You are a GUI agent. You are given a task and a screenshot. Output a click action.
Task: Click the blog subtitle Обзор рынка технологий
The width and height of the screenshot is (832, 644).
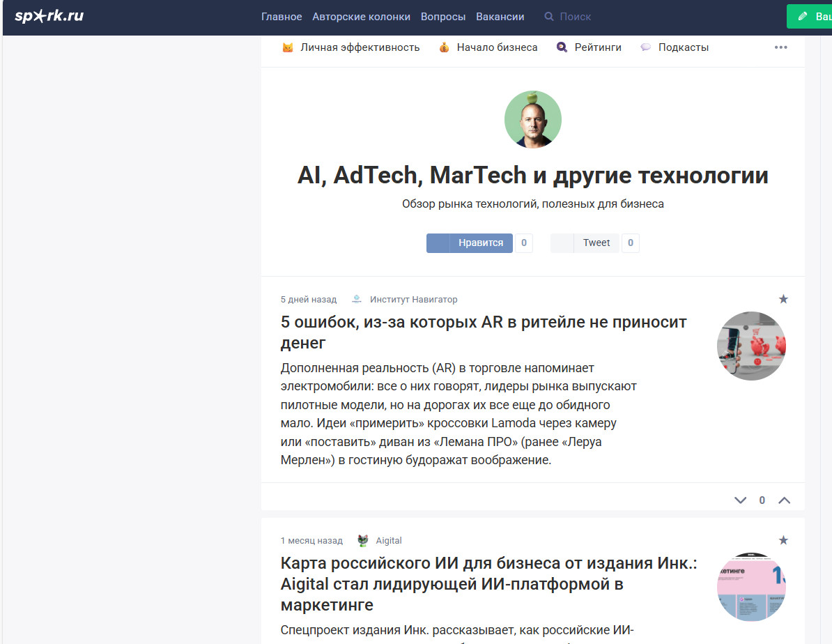533,204
